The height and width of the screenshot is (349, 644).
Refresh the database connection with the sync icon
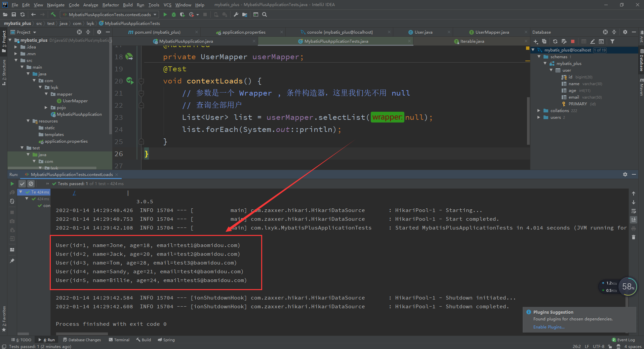pos(555,41)
